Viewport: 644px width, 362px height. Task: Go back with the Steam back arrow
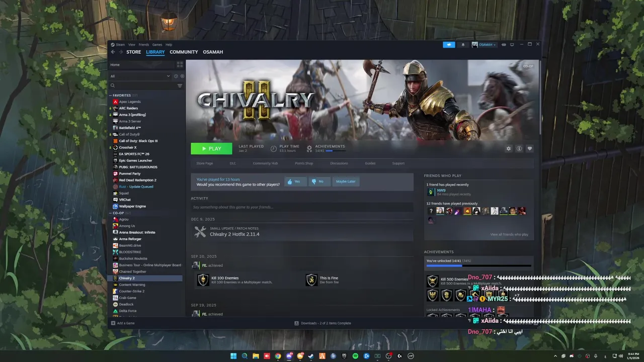[x=113, y=52]
